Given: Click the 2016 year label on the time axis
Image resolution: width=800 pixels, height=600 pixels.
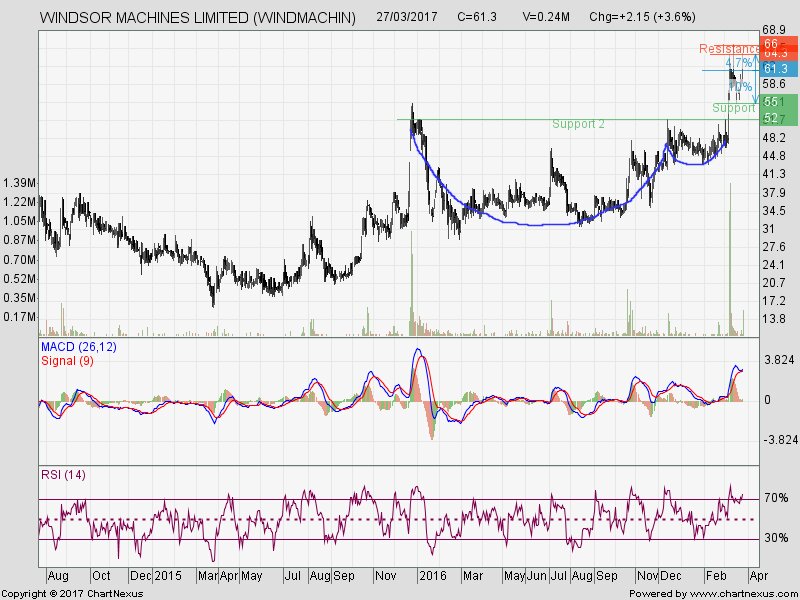Looking at the screenshot, I should click(x=432, y=576).
